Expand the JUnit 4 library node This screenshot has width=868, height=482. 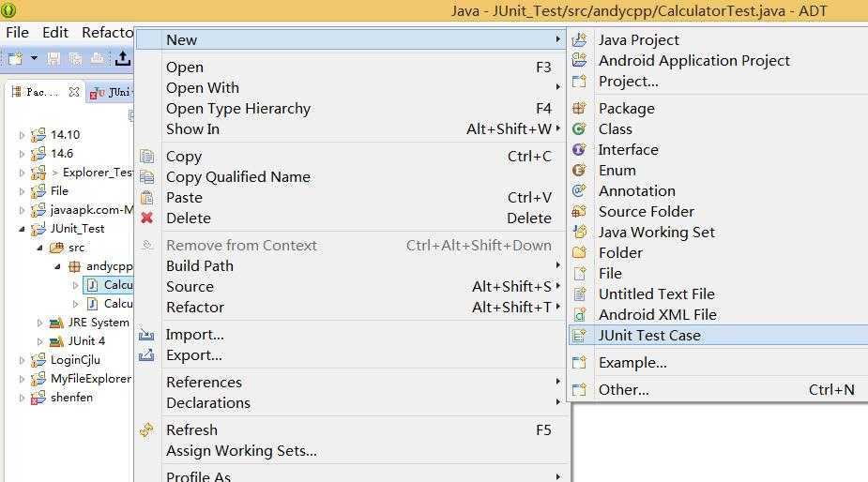pos(39,341)
